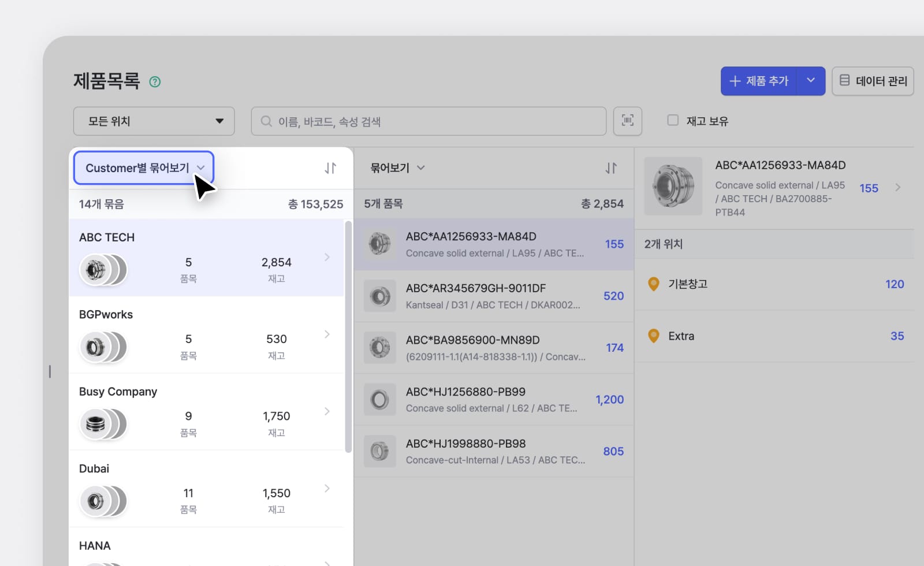Screen dimensions: 924x566
Task: Select the HANA customer group
Action: [206, 547]
